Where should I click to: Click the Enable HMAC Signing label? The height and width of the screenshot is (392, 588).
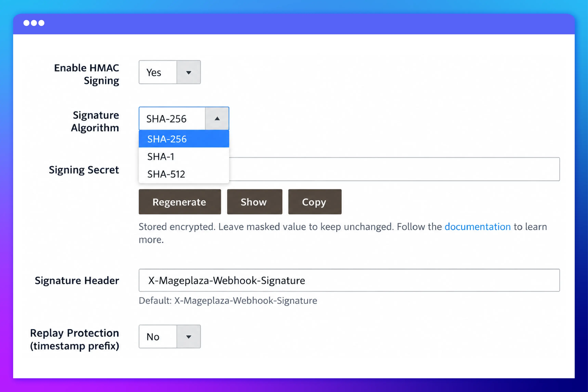(x=87, y=74)
